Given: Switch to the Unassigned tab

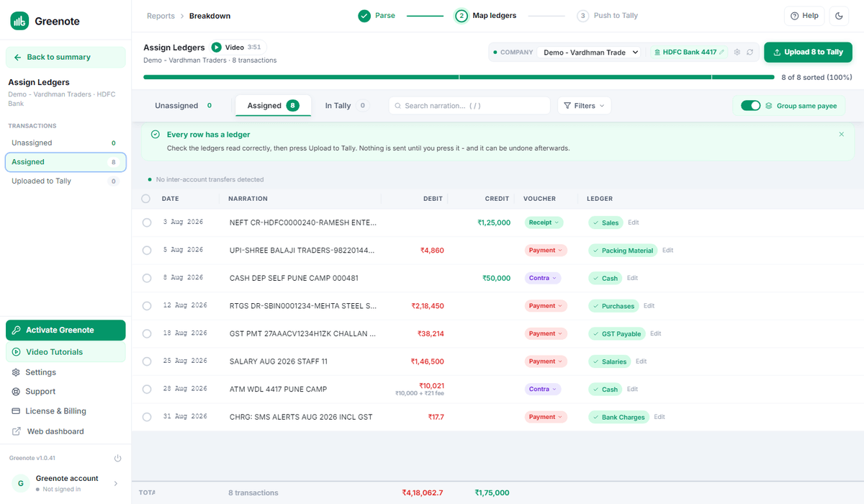Looking at the screenshot, I should point(184,106).
